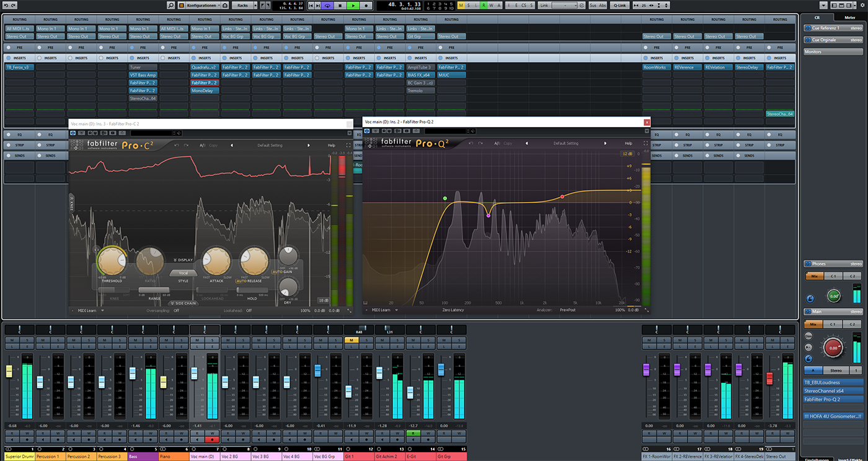Start playback with the green play button

point(353,6)
